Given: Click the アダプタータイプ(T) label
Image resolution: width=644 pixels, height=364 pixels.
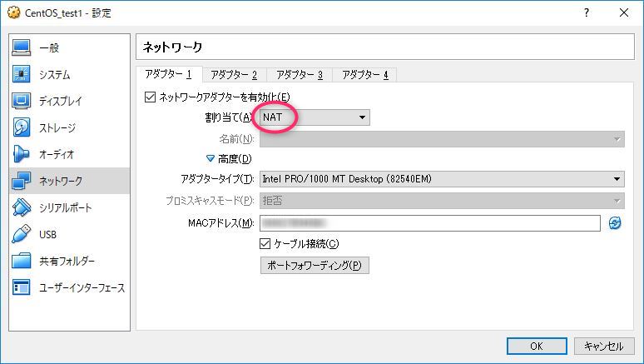Looking at the screenshot, I should (217, 179).
